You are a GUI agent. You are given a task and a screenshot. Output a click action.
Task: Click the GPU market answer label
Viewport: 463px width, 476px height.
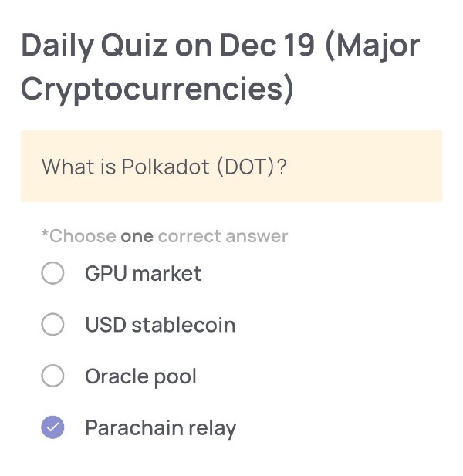[x=143, y=274]
